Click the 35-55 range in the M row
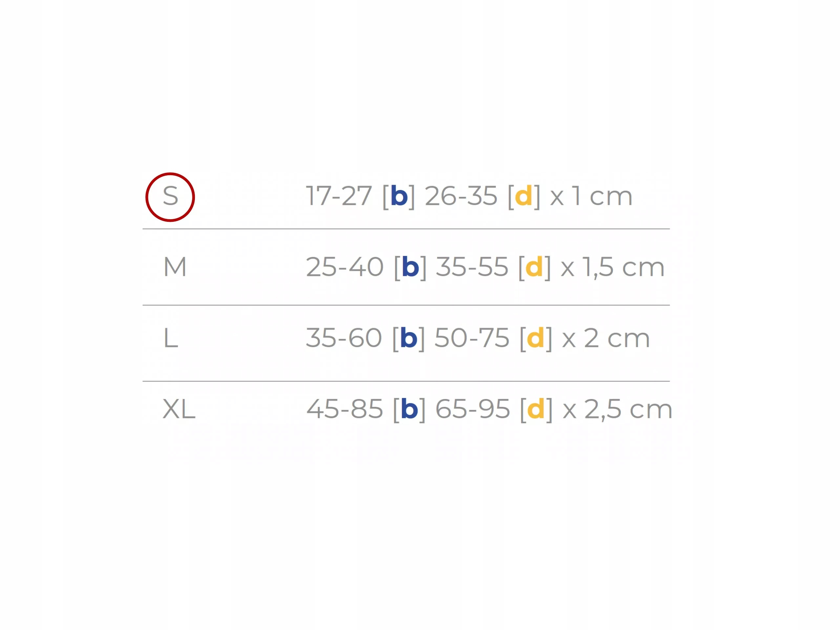The height and width of the screenshot is (630, 840). 472,267
